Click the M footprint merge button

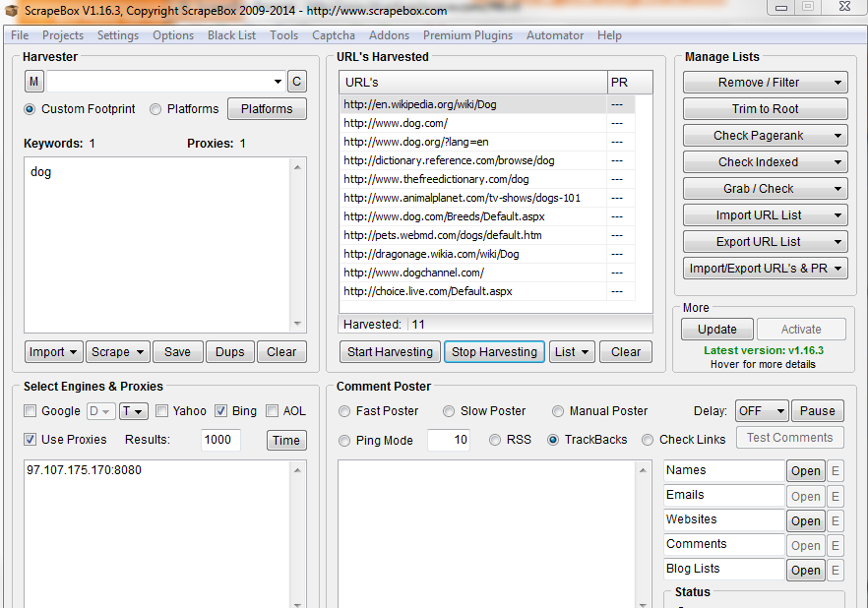(33, 82)
